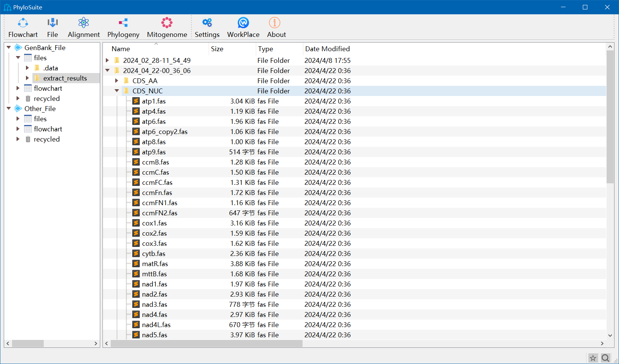Click the cox1.fas file icon

click(136, 223)
